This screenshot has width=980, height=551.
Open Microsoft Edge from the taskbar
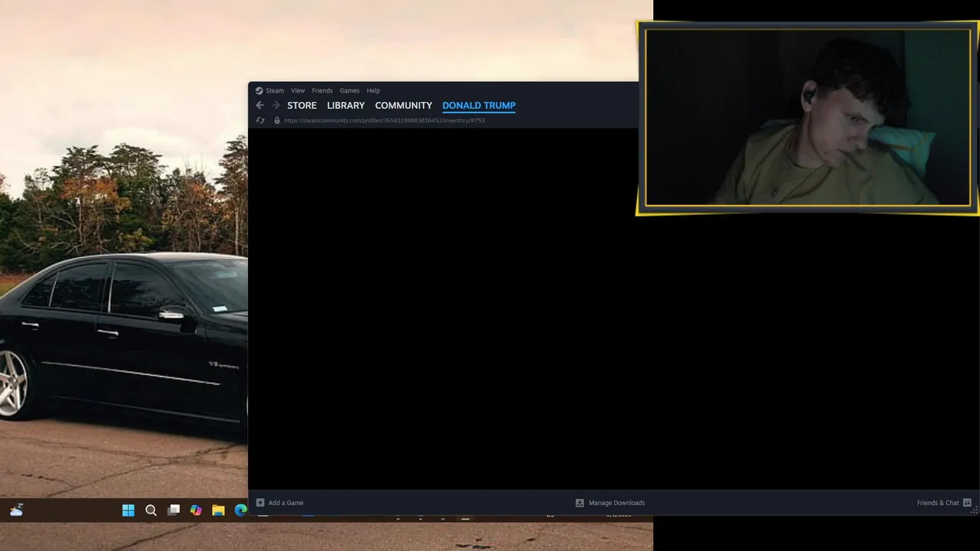tap(240, 510)
